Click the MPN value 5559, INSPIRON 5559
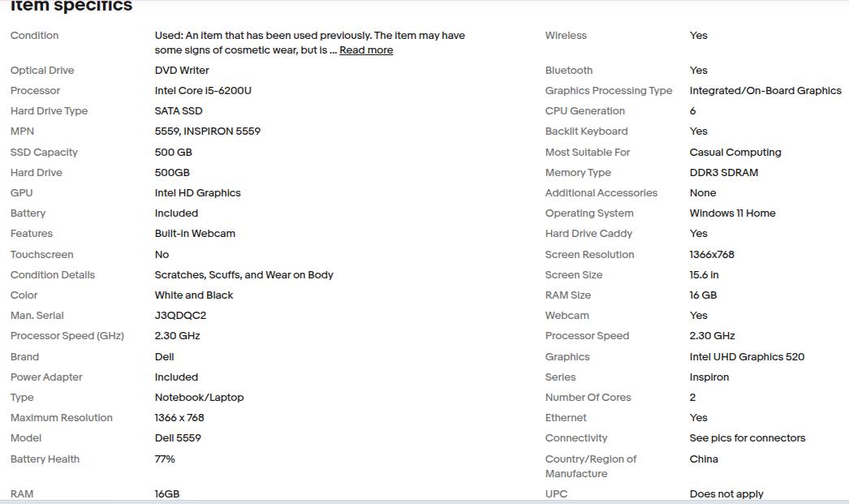This screenshot has height=504, width=849. click(x=207, y=131)
